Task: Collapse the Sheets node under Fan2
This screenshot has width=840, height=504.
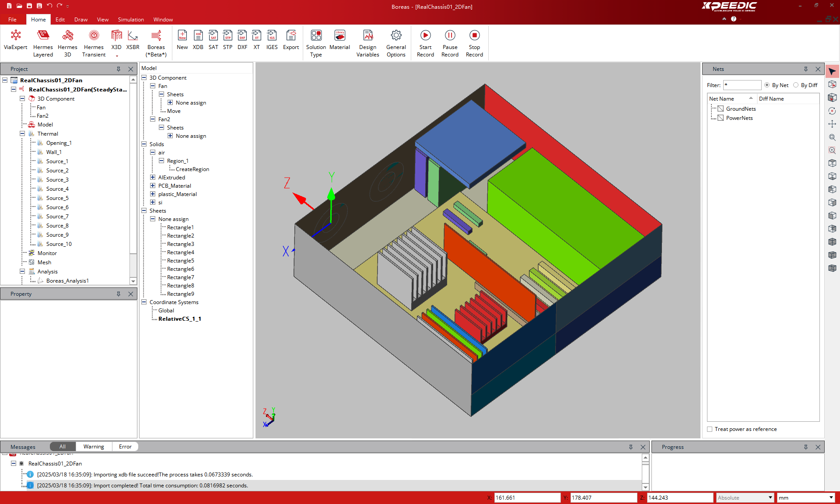Action: 161,127
